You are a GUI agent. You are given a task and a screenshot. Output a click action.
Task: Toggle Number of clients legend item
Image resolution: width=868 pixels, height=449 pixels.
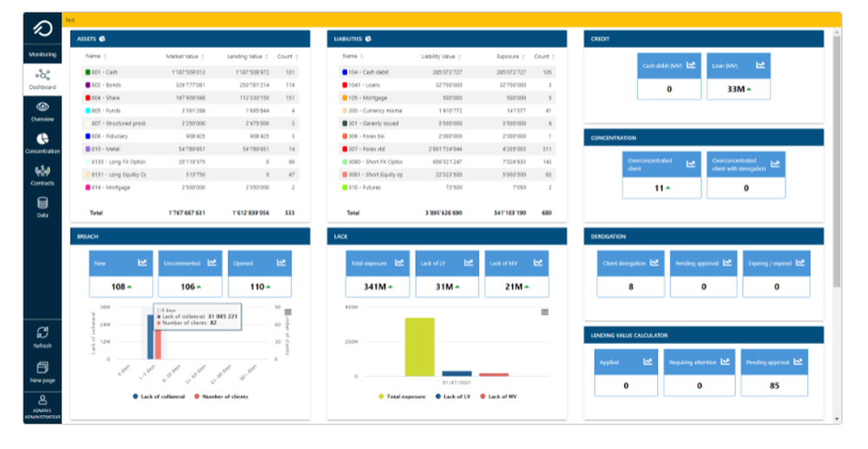tap(221, 396)
